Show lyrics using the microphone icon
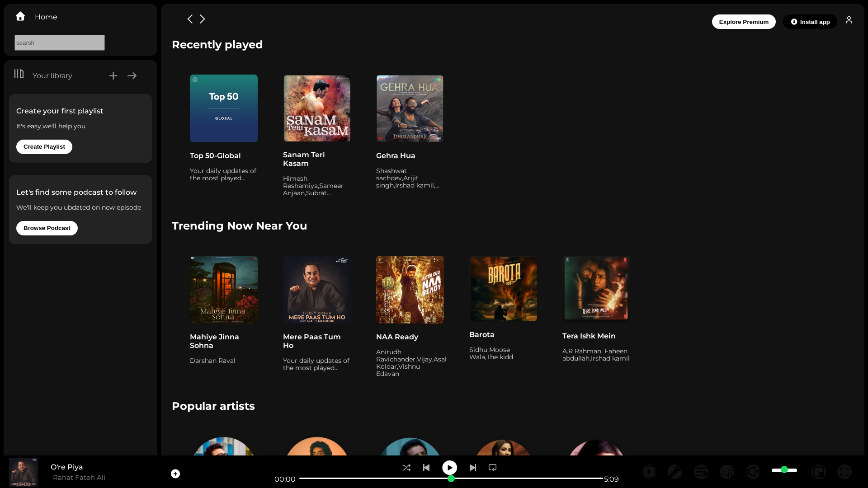The width and height of the screenshot is (868, 488). coord(675,472)
